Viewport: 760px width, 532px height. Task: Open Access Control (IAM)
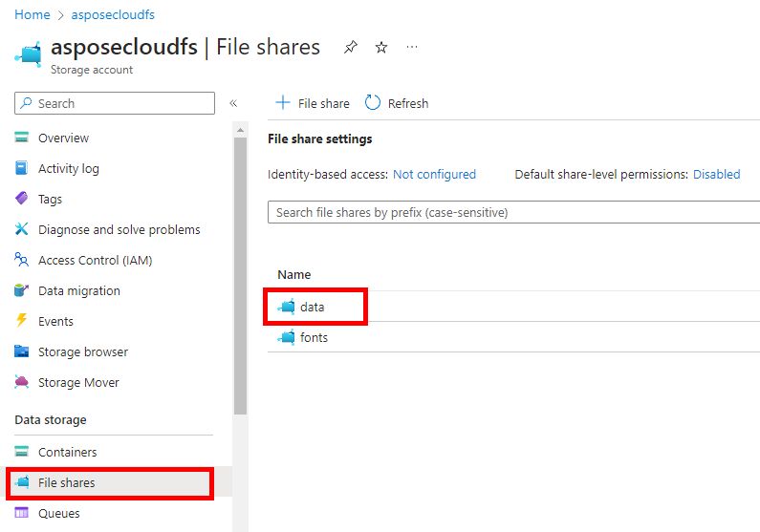[x=95, y=260]
